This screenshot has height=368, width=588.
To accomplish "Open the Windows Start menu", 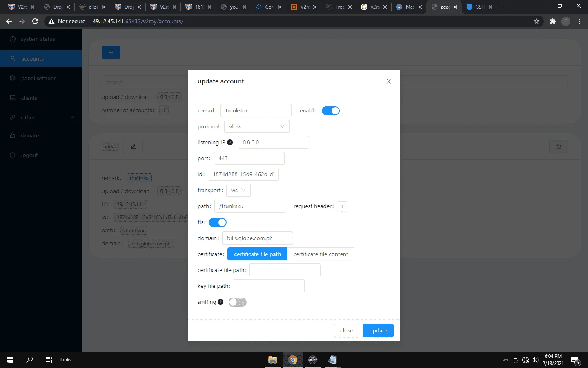I will tap(10, 360).
